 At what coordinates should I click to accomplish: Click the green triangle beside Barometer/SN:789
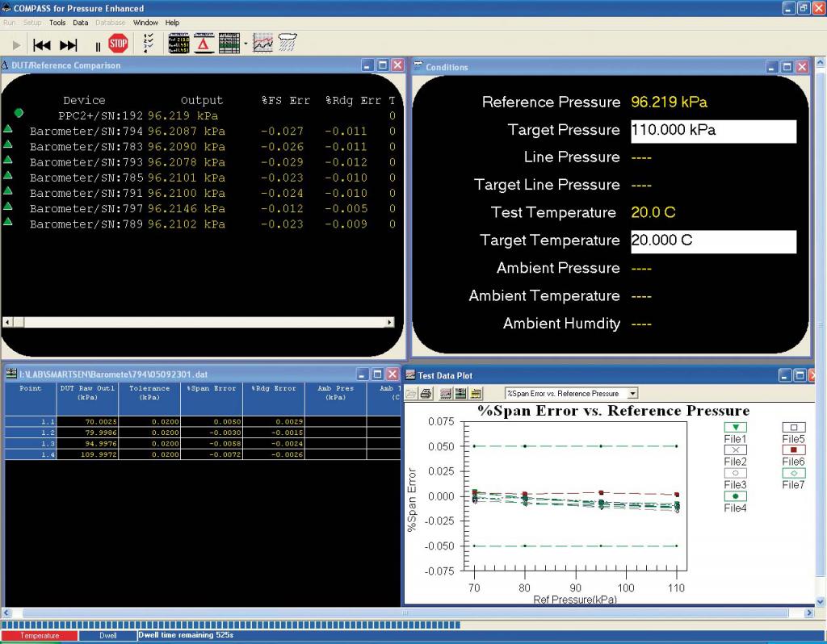8,221
